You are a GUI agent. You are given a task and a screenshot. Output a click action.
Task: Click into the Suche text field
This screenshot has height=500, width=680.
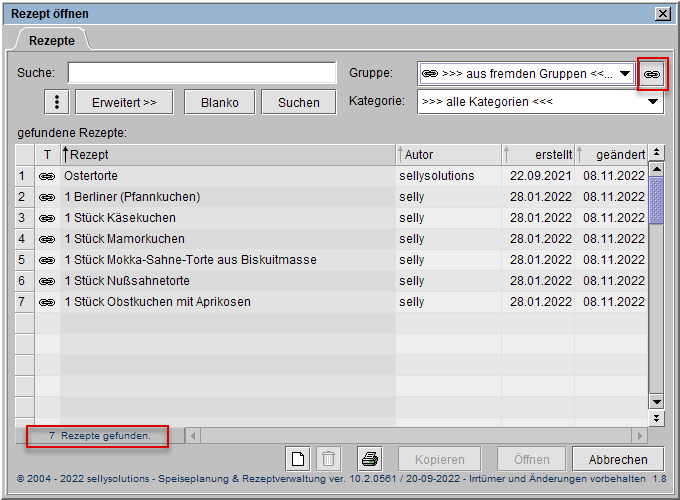coord(202,74)
